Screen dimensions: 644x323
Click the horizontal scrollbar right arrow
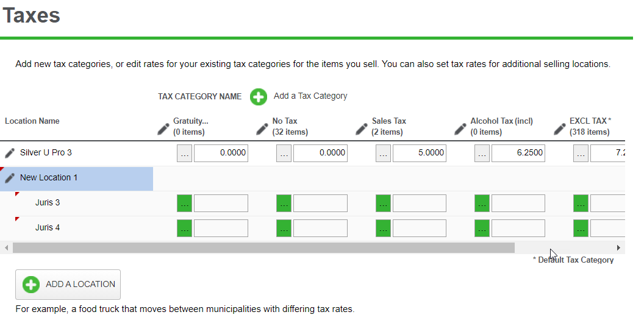pyautogui.click(x=618, y=247)
